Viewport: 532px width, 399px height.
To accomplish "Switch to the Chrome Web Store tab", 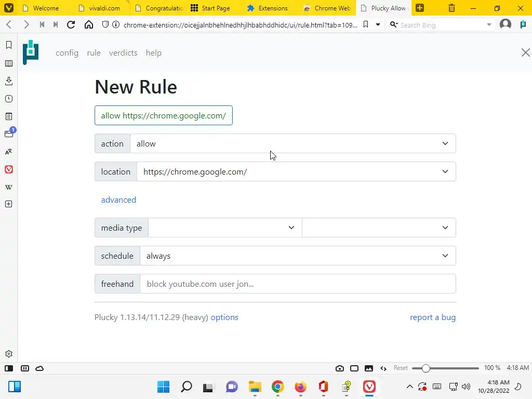I will click(x=327, y=8).
